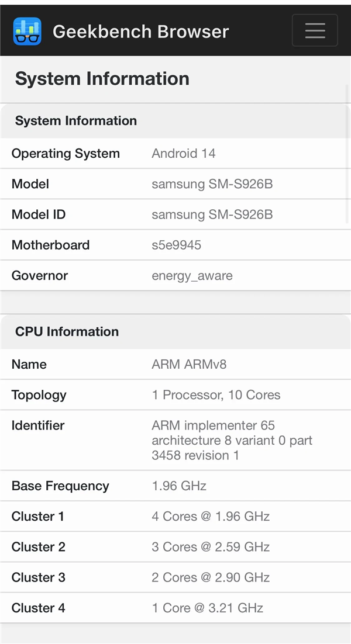351x644 pixels.
Task: Click the Motherboard value s5e9945
Action: click(177, 245)
